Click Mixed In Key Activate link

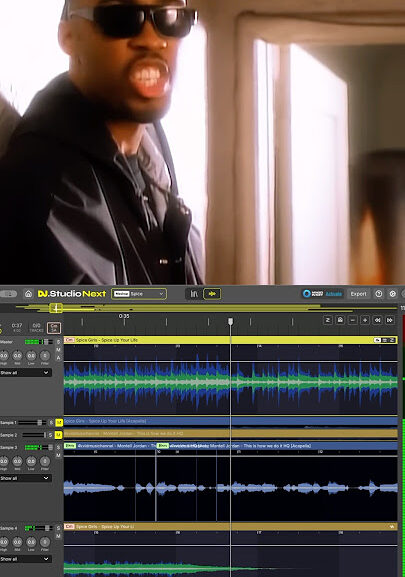point(334,294)
